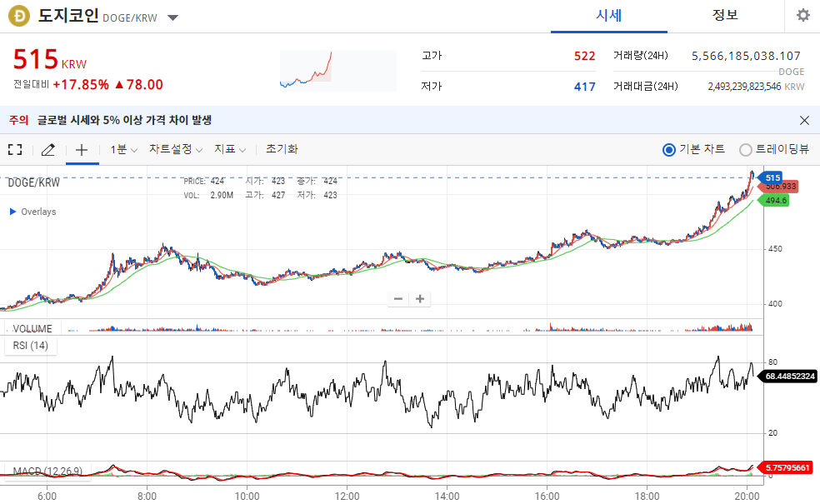Click the green 494.6 moving average tag
Viewport: 820px width, 504px height.
[773, 200]
